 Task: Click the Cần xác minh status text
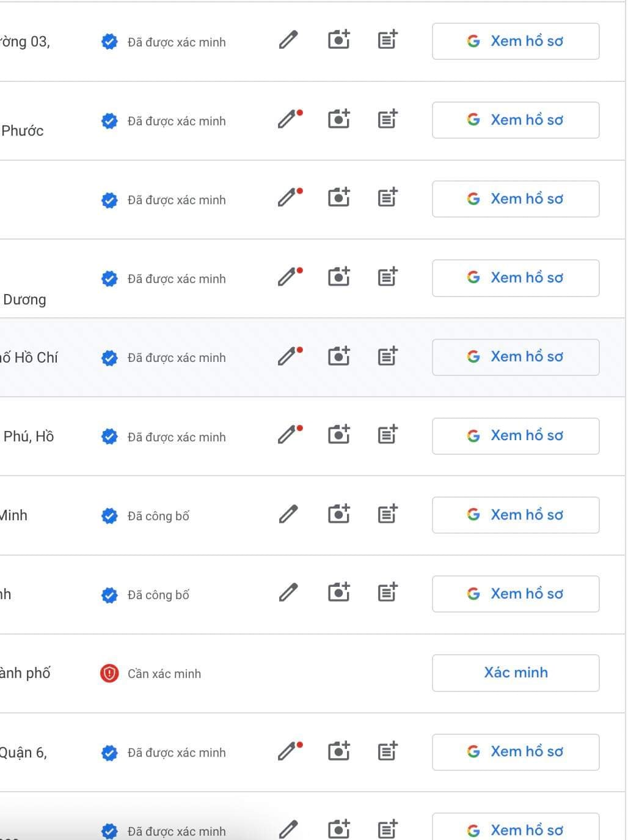[x=164, y=673]
